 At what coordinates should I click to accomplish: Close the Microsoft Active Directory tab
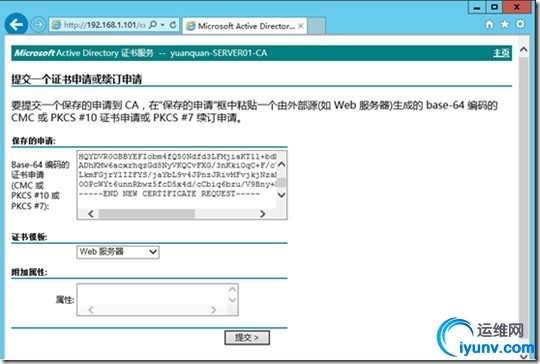[301, 26]
